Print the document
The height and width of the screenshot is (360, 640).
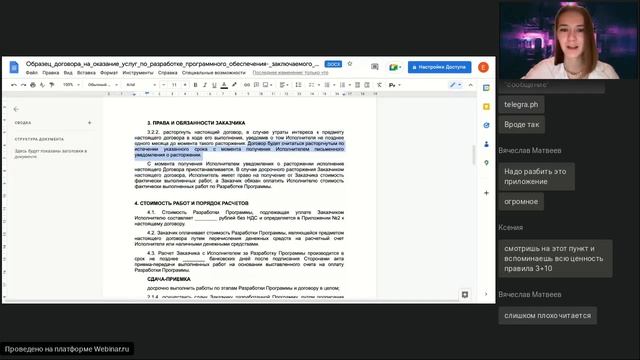(33, 85)
